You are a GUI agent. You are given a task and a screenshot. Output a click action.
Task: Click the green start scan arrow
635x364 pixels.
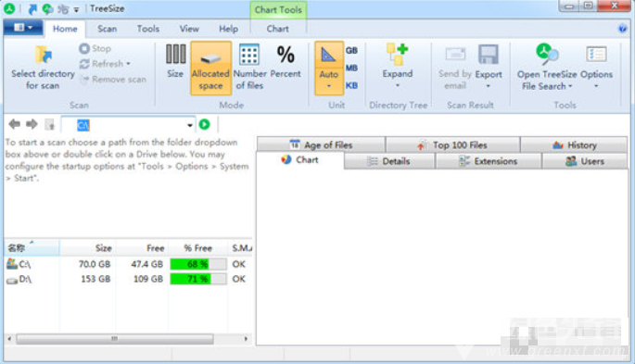(205, 124)
